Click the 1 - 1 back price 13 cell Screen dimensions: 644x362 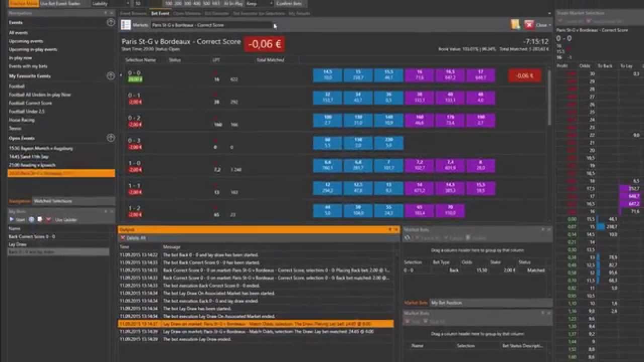[x=388, y=188]
